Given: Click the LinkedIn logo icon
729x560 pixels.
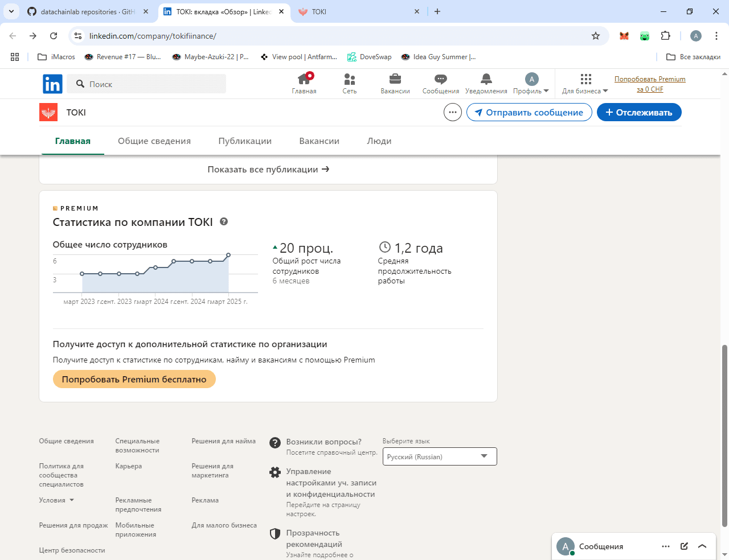Looking at the screenshot, I should point(52,84).
